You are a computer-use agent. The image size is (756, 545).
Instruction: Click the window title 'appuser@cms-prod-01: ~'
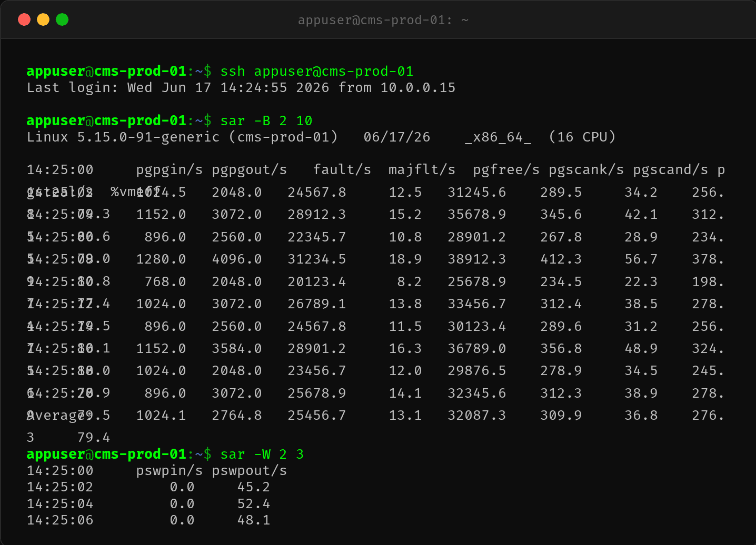tap(383, 20)
